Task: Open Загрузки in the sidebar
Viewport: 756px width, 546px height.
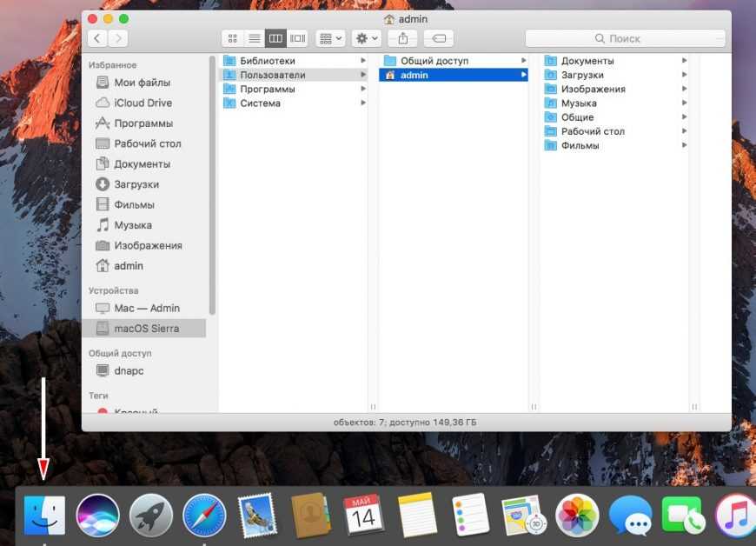Action: coord(136,184)
